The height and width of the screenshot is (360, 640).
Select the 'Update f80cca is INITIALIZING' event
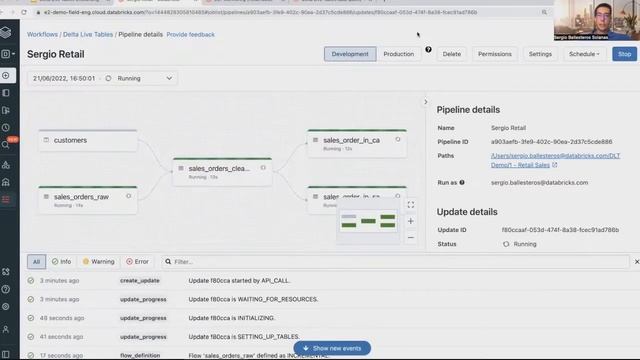coord(330,318)
